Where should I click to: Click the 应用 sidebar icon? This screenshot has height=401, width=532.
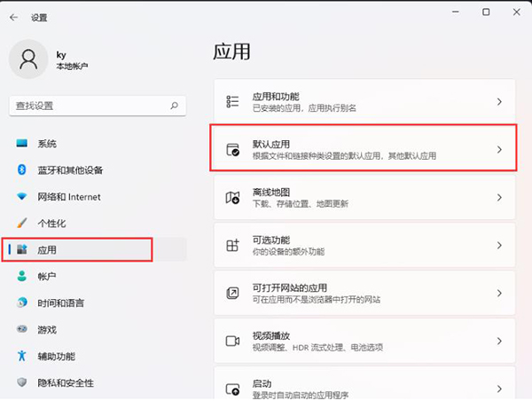tap(21, 249)
